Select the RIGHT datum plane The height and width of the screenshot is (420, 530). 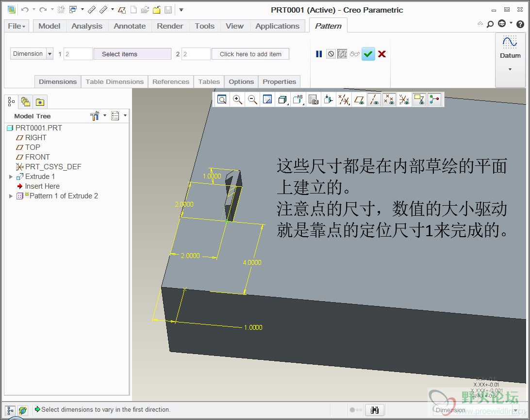click(31, 138)
